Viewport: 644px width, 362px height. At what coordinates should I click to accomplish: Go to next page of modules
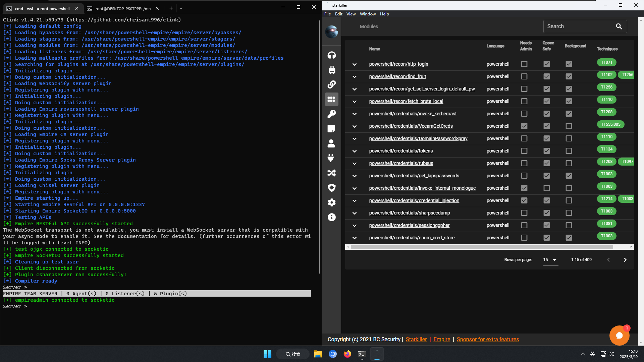625,260
